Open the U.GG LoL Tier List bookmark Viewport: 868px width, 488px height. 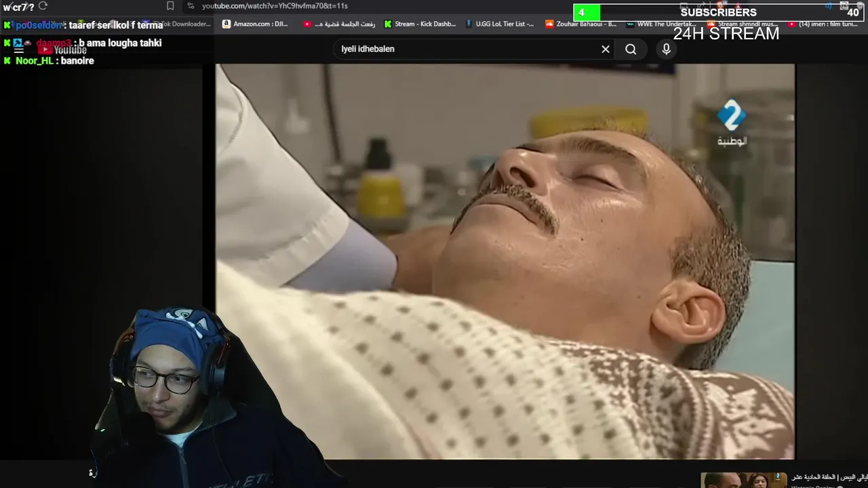tap(500, 24)
